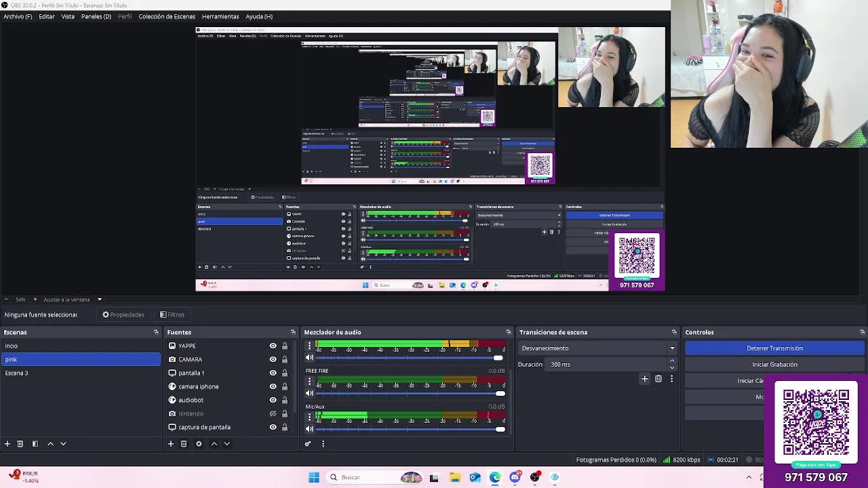Adjust the Mic/Aux volume slider

(410, 428)
